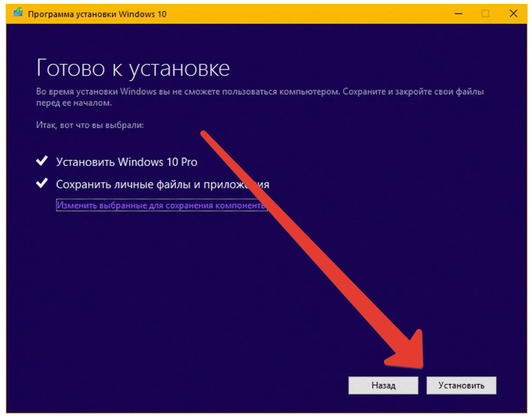Go back with the Назад button
Screen dimensions: 532x418
383,386
